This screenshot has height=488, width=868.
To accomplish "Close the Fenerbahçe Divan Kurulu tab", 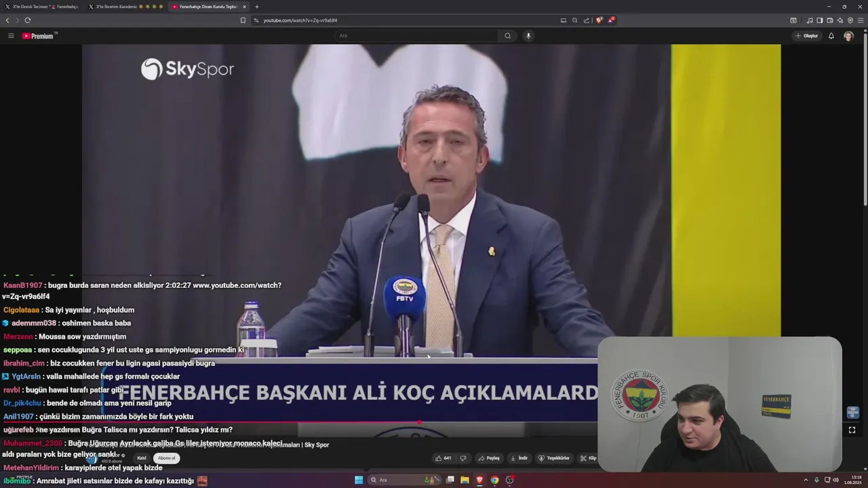I will pyautogui.click(x=245, y=7).
